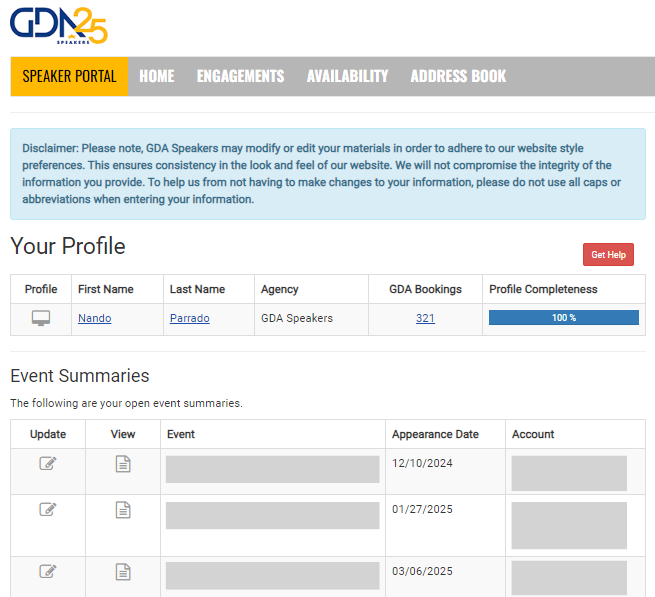Image resolution: width=655 pixels, height=597 pixels.
Task: Click view document icon for 12/10/2024 event
Action: (123, 464)
